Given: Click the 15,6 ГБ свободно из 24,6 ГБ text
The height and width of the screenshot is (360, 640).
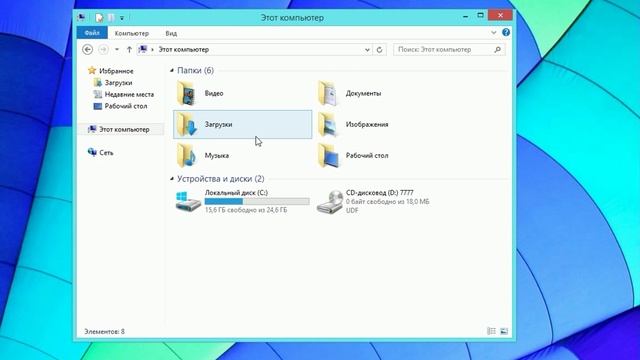Looking at the screenshot, I should [246, 210].
